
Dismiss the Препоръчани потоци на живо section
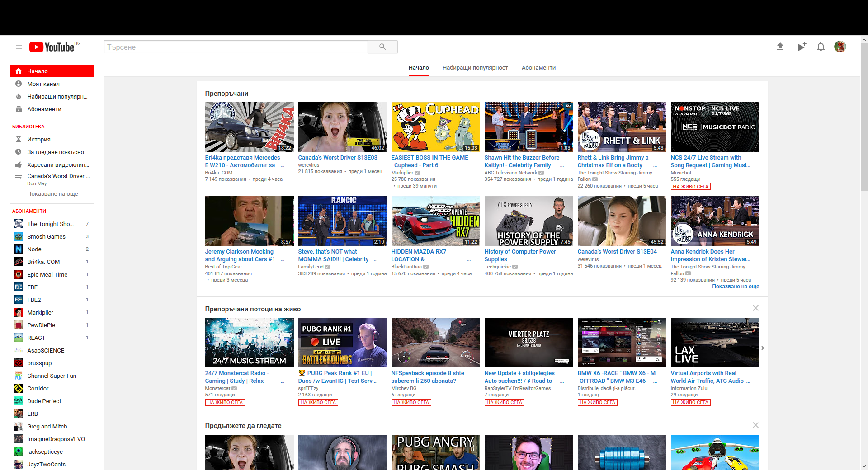[x=755, y=308]
